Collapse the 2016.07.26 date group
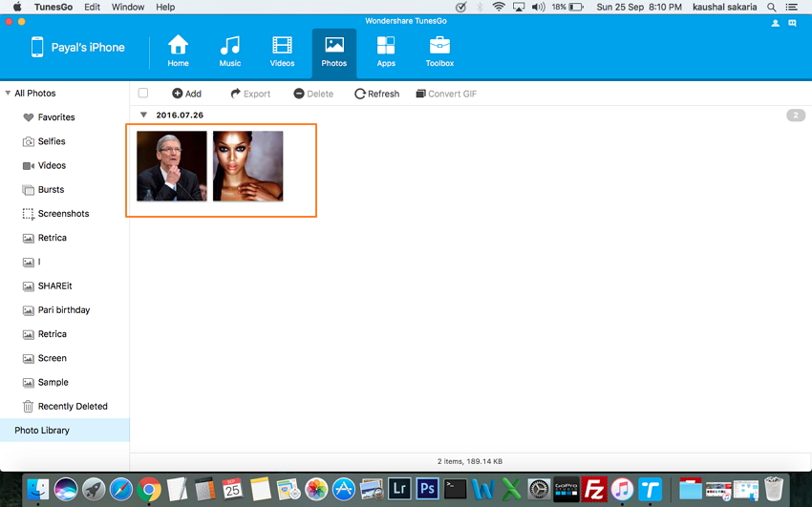 click(143, 116)
